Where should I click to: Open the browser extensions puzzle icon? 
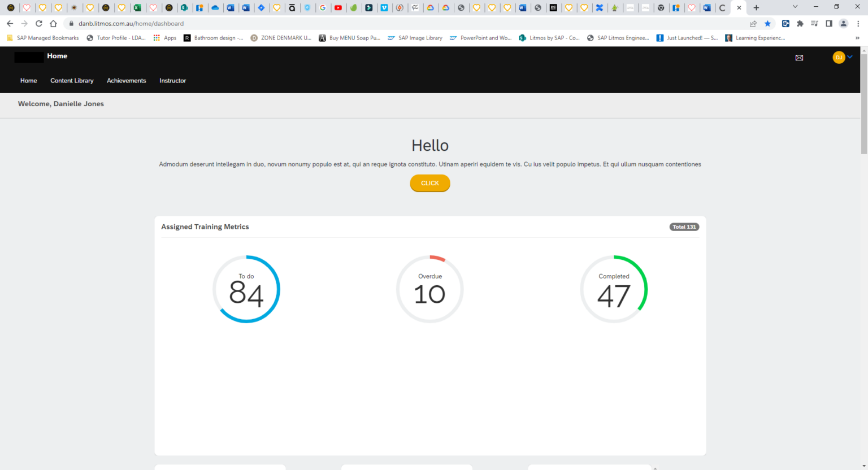(x=800, y=24)
